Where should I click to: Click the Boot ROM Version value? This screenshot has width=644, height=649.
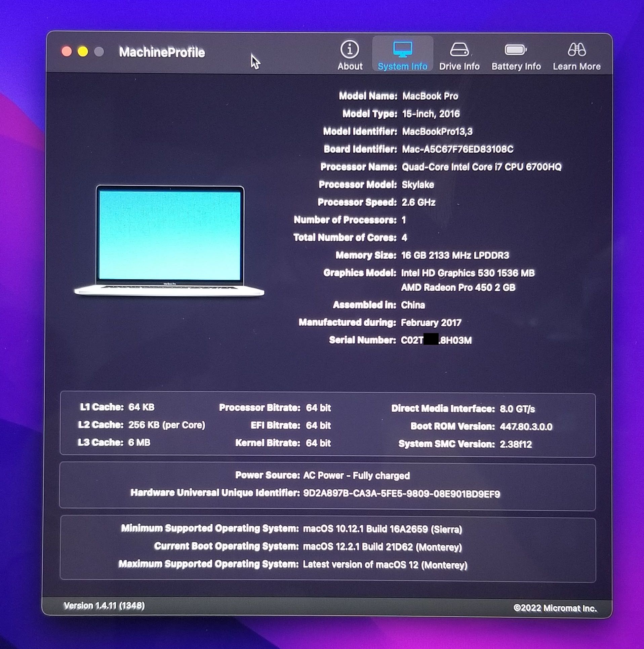coord(526,427)
